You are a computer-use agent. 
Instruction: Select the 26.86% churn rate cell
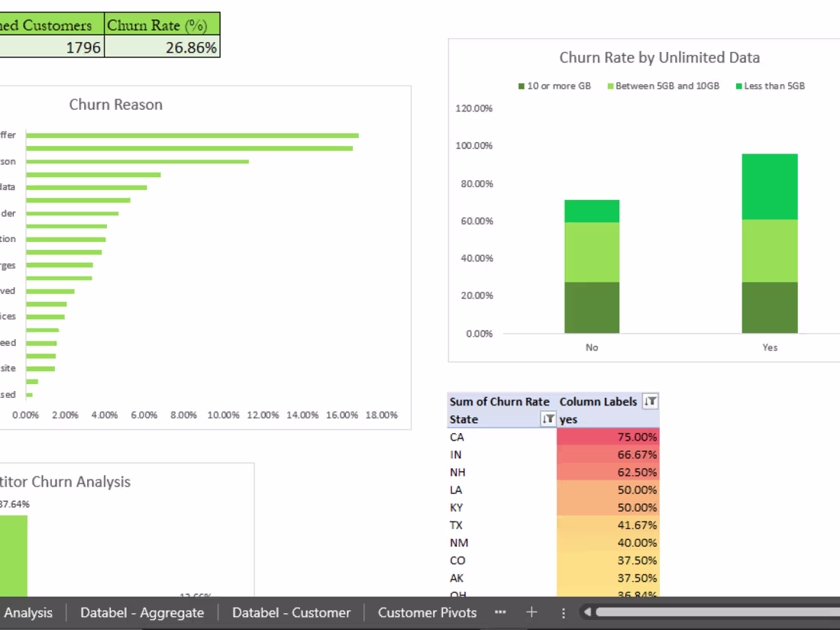(162, 47)
